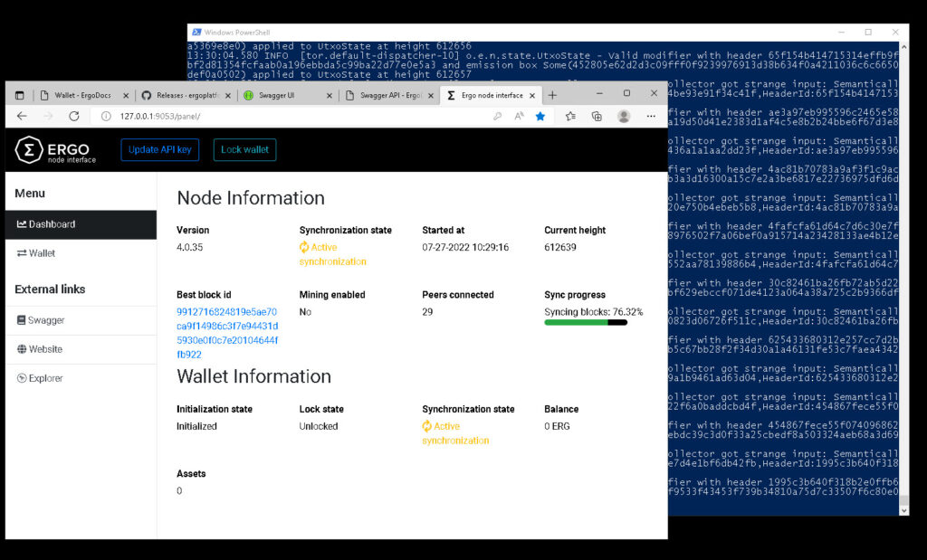Viewport: 927px width, 560px height.
Task: Open the user profile avatar
Action: click(624, 117)
